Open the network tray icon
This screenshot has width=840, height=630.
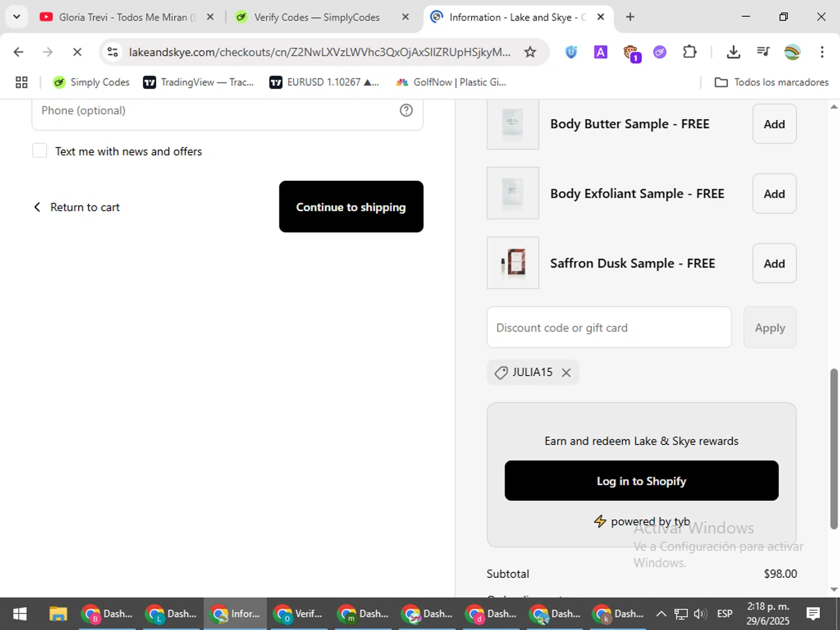click(680, 614)
